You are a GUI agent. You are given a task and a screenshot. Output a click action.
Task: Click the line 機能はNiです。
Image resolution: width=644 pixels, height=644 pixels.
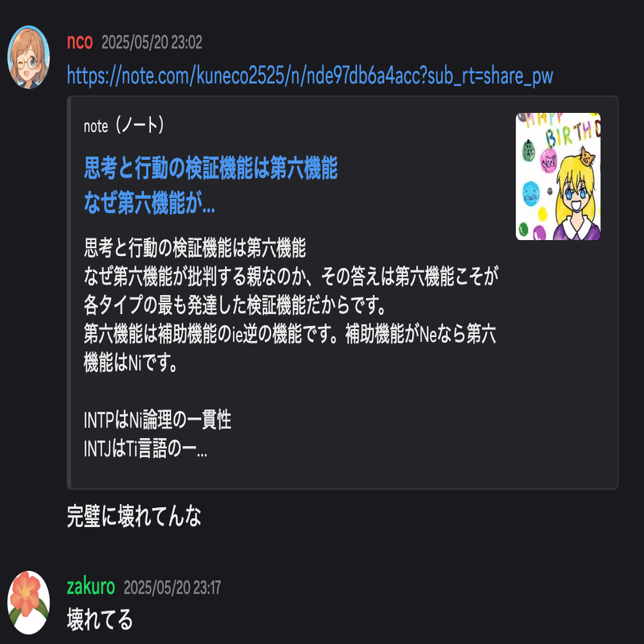(130, 363)
